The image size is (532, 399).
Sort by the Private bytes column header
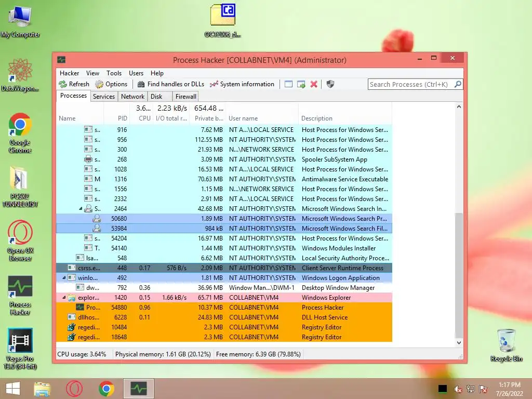[x=208, y=118]
